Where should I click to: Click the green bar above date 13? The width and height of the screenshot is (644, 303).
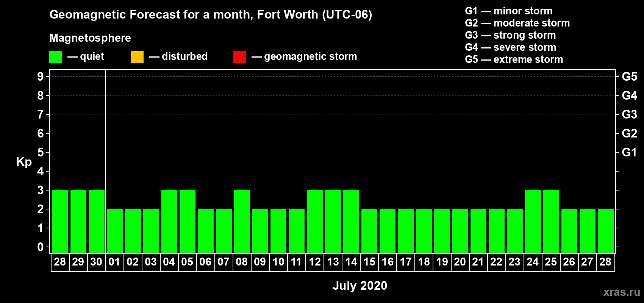point(333,221)
